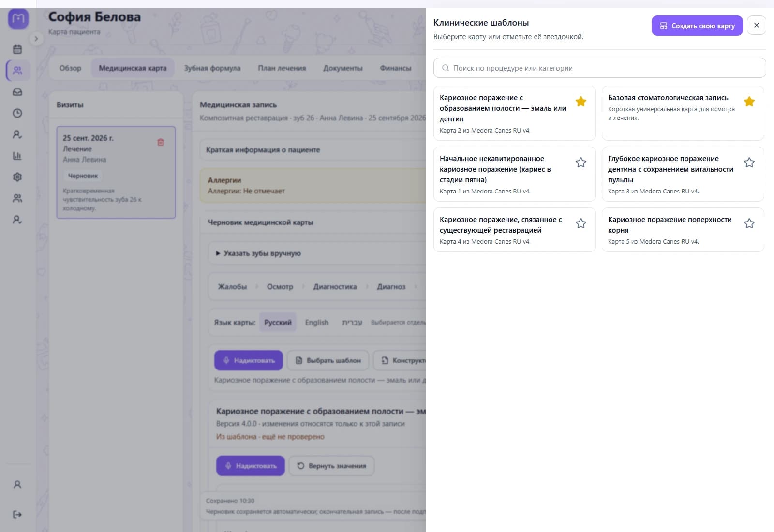Click in the template search field
The height and width of the screenshot is (532, 774).
click(600, 68)
